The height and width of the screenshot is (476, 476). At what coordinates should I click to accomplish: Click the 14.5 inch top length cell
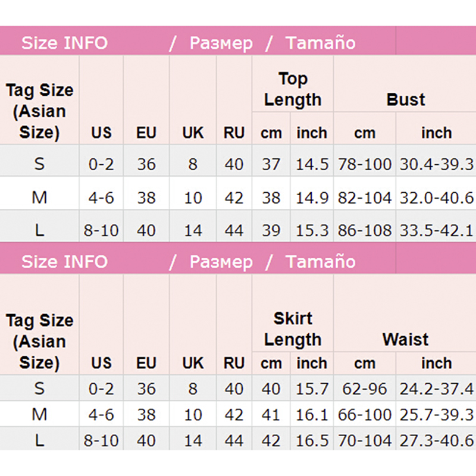[312, 164]
